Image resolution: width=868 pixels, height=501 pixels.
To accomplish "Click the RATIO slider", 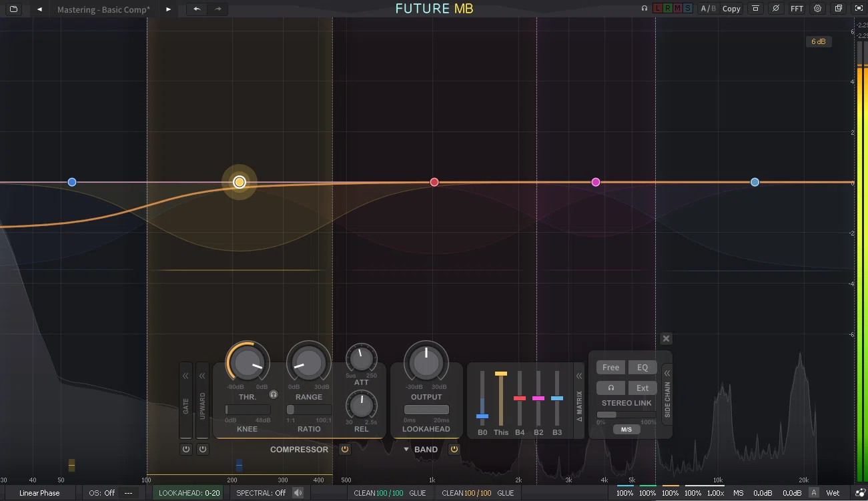I will coord(309,410).
